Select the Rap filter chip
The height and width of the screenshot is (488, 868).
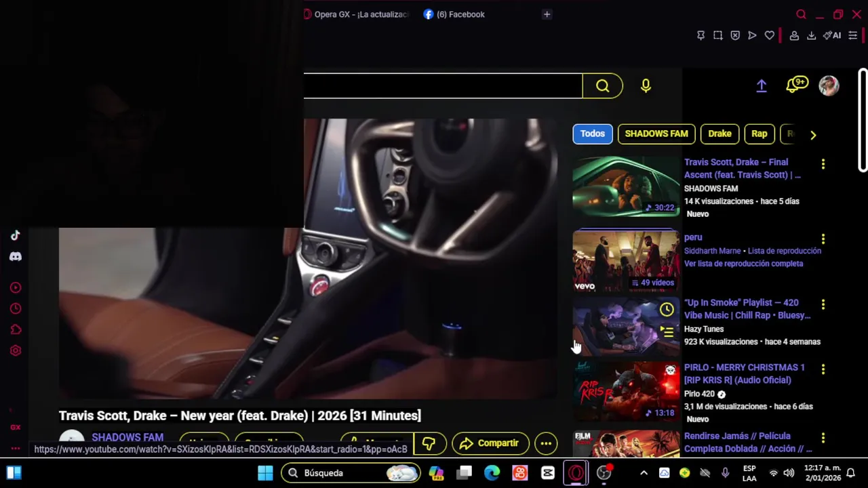pyautogui.click(x=759, y=134)
